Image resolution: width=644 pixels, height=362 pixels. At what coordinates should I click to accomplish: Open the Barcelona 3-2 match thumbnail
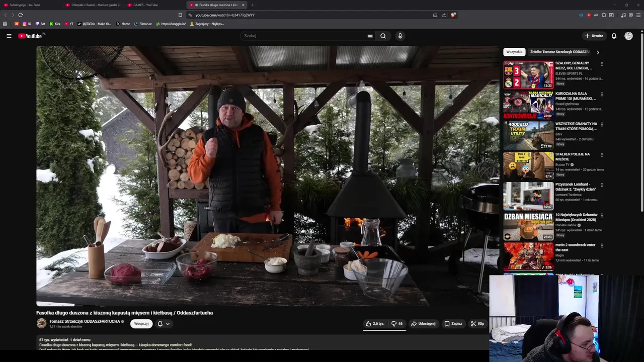coord(528,75)
